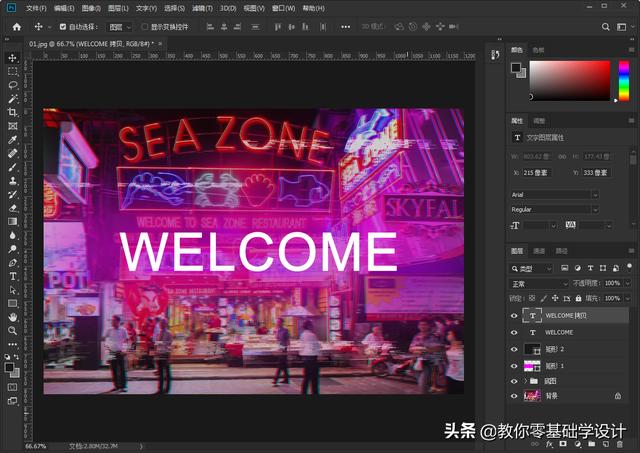Open the search magnifier at top right
The height and width of the screenshot is (453, 640).
[606, 27]
